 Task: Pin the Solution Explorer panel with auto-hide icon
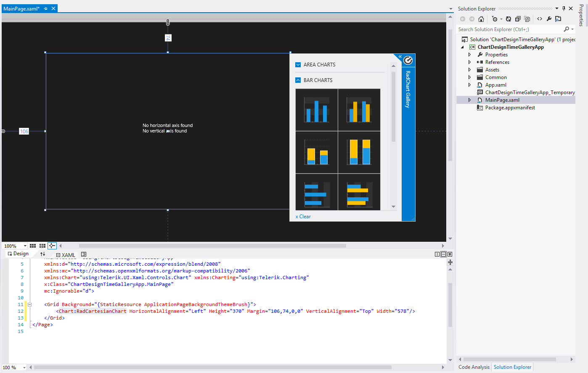(564, 8)
